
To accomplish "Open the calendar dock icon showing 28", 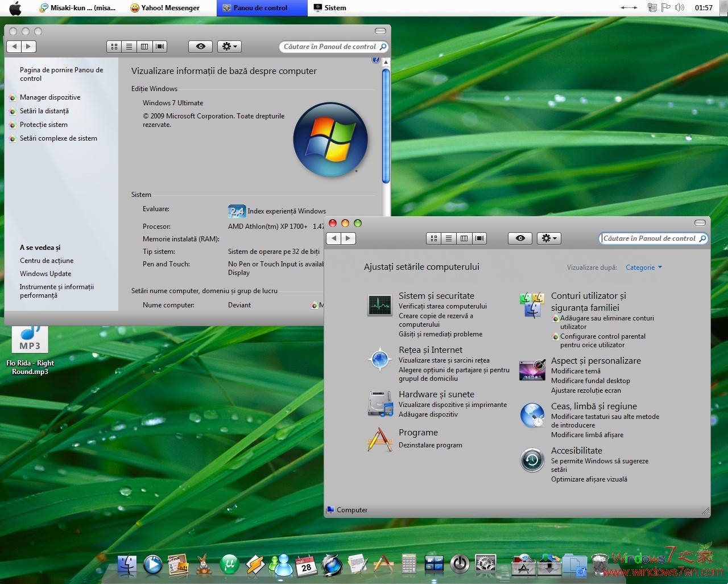I will (x=305, y=565).
